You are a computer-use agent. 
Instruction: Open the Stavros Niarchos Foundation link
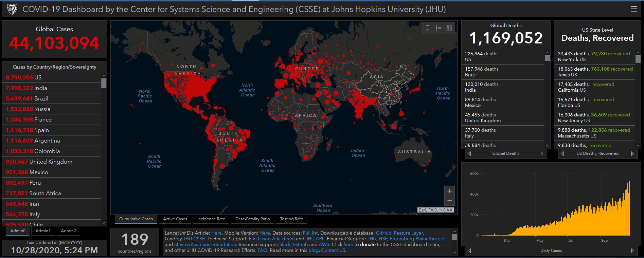[205, 244]
